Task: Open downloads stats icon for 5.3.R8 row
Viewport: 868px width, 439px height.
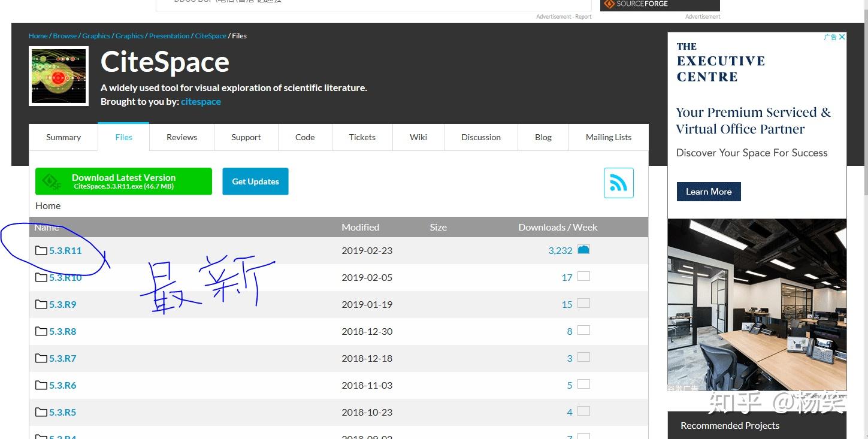Action: click(583, 330)
